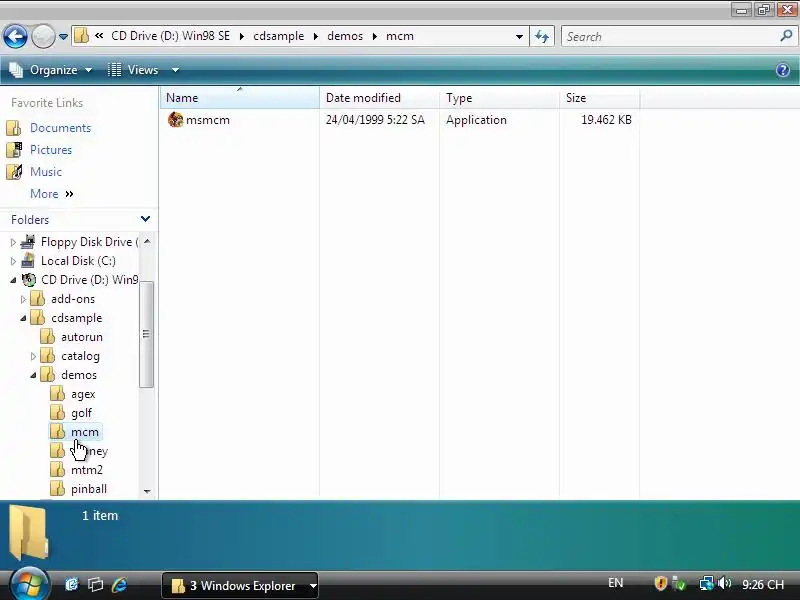
Task: Select date cell 24/04/1999 5:22 SA
Action: (375, 120)
